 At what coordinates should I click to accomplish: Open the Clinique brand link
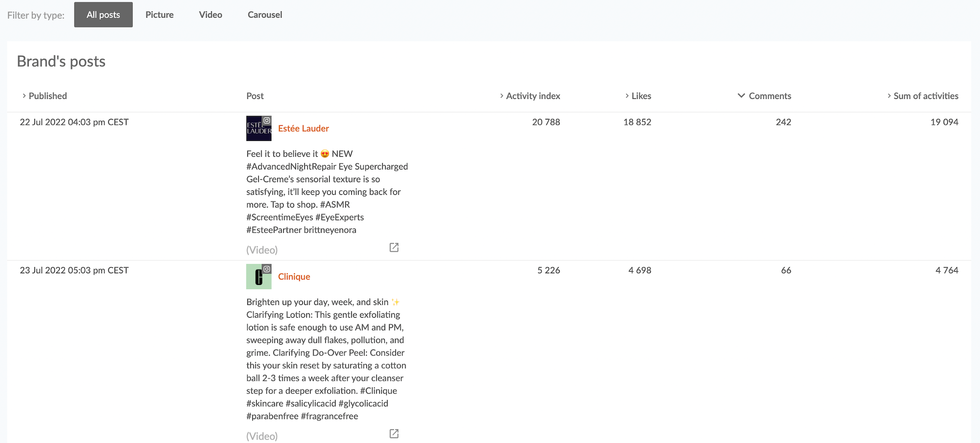(x=294, y=277)
